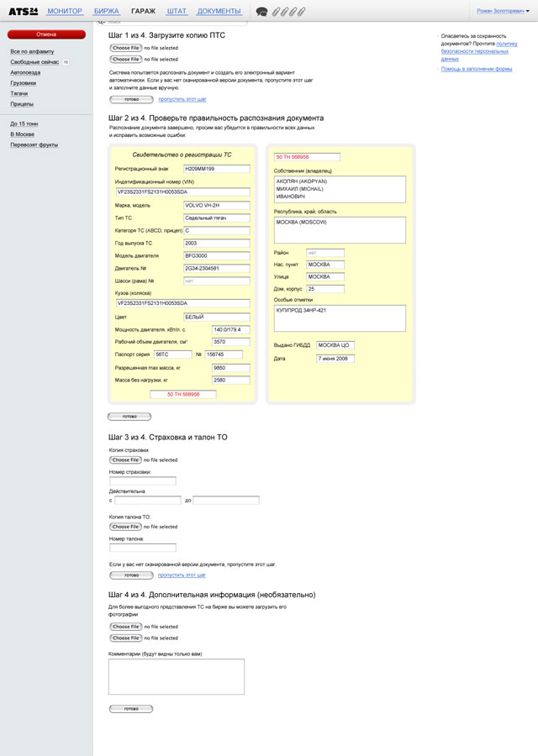Apply the Перевозят фрукты filter
The width and height of the screenshot is (538, 756).
34,144
